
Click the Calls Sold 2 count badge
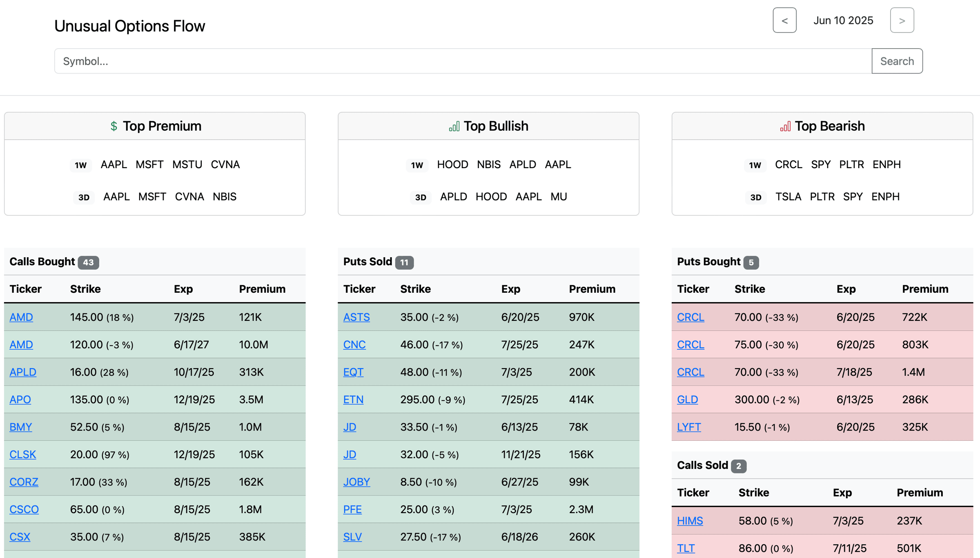tap(739, 466)
